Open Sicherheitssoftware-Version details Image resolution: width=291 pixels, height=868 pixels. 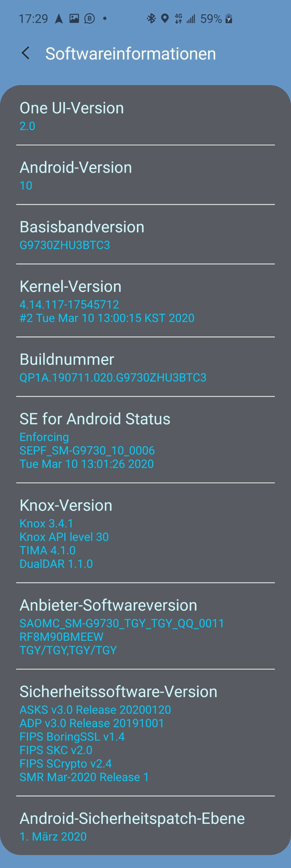(145, 733)
